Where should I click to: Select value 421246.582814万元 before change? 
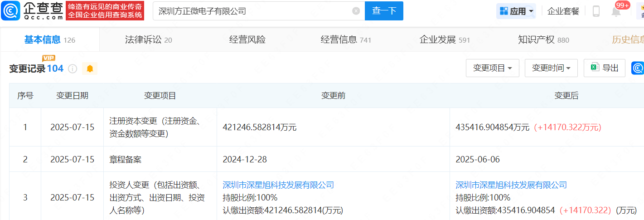click(260, 127)
